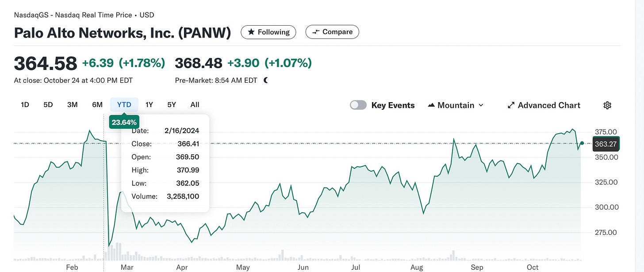
Task: Click the Jun label on x-axis
Action: 303,267
